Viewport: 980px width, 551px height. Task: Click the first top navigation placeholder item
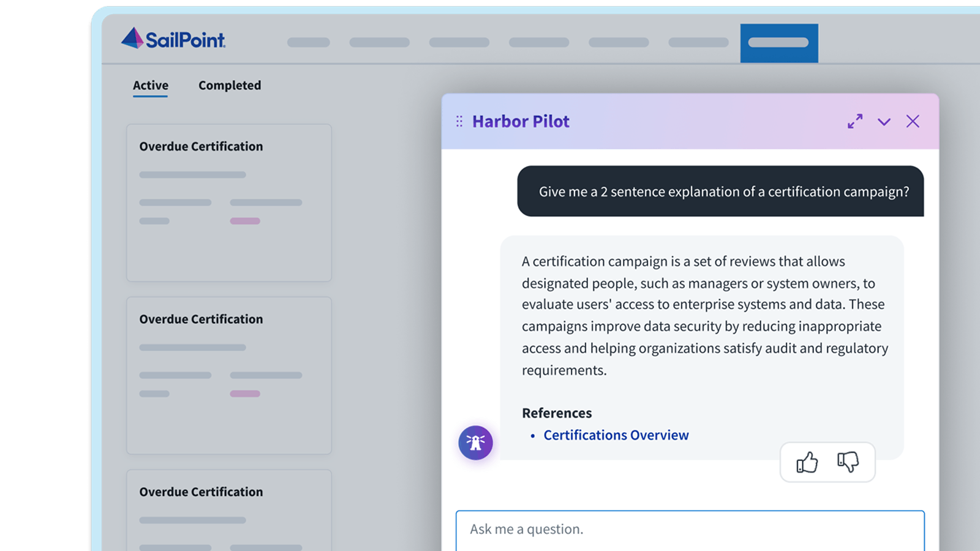pos(309,43)
